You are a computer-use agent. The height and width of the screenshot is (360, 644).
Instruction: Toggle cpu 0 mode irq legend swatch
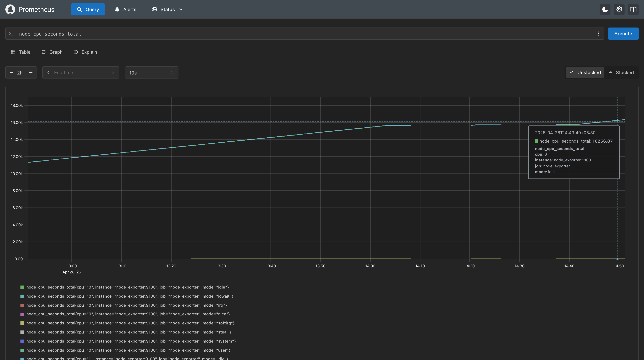click(22, 305)
